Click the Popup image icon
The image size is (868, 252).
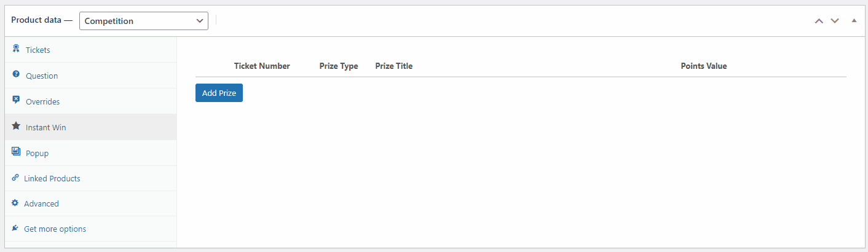point(16,152)
